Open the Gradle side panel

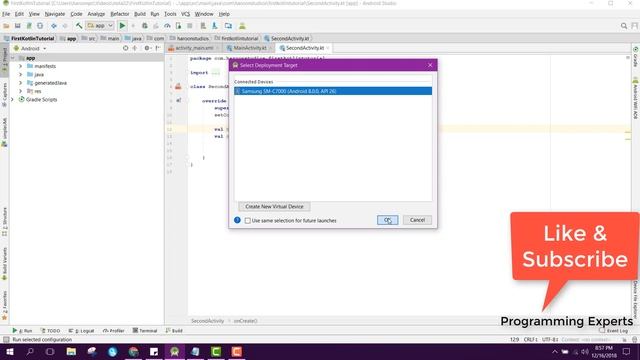pyautogui.click(x=636, y=57)
